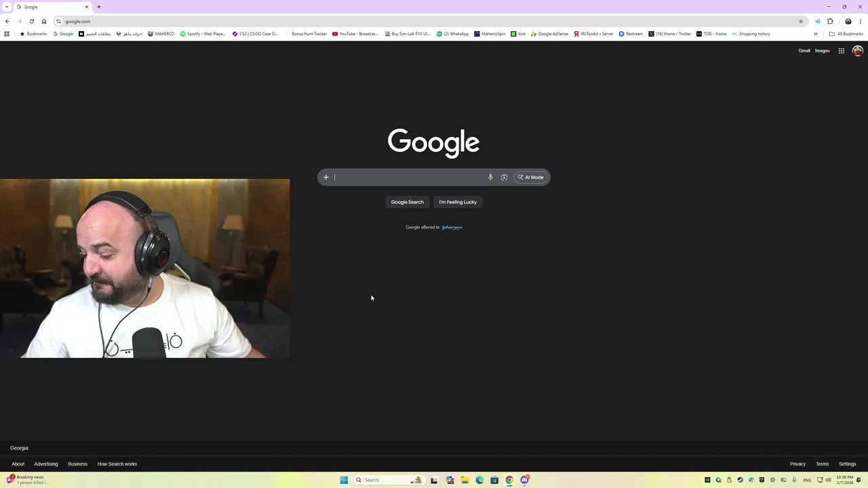Open Discord from the taskbar

pos(525,480)
